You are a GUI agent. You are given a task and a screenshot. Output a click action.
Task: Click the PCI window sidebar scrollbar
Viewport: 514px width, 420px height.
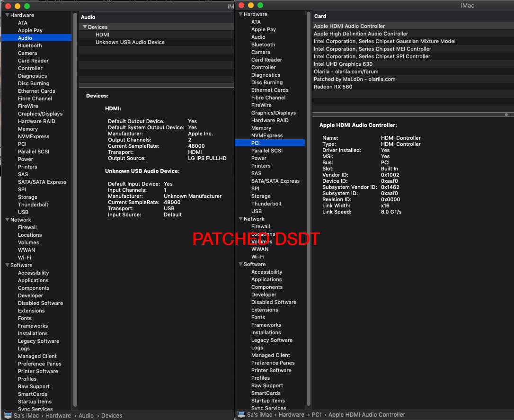(309, 209)
